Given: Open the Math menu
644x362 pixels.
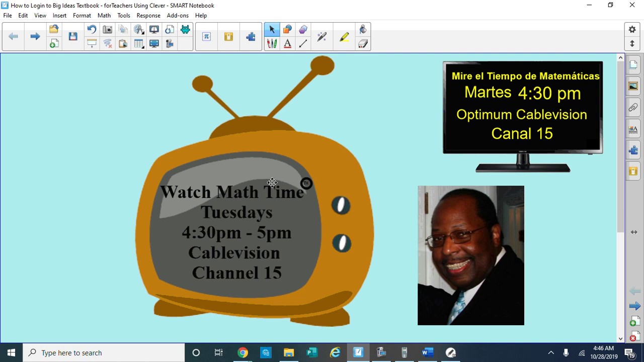Looking at the screenshot, I should click(x=104, y=16).
